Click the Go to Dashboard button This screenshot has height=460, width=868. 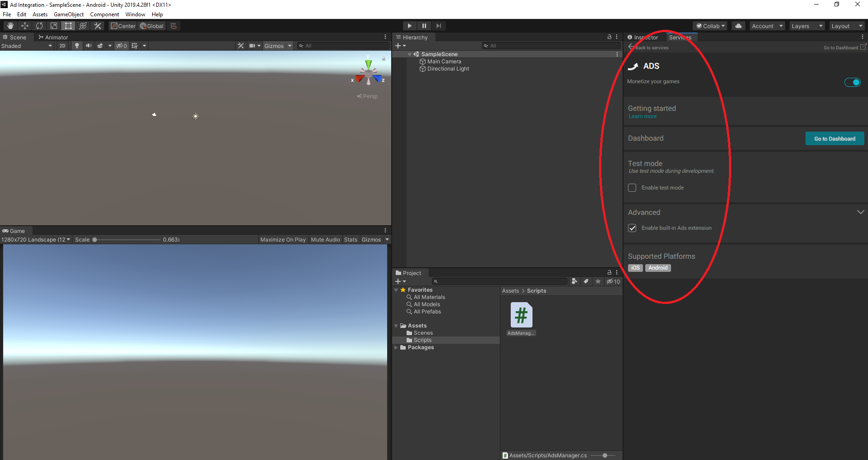tap(834, 139)
